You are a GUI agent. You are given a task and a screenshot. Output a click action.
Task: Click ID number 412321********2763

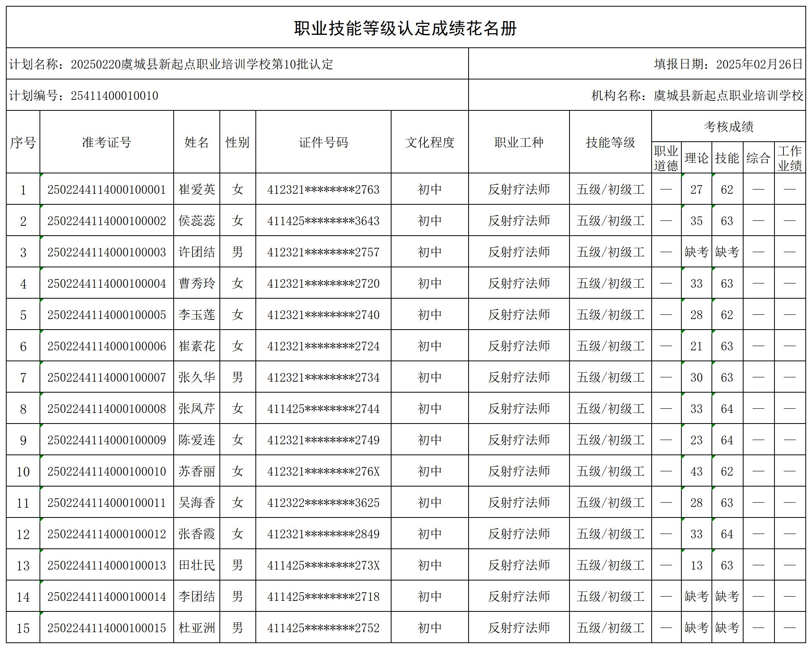[323, 189]
